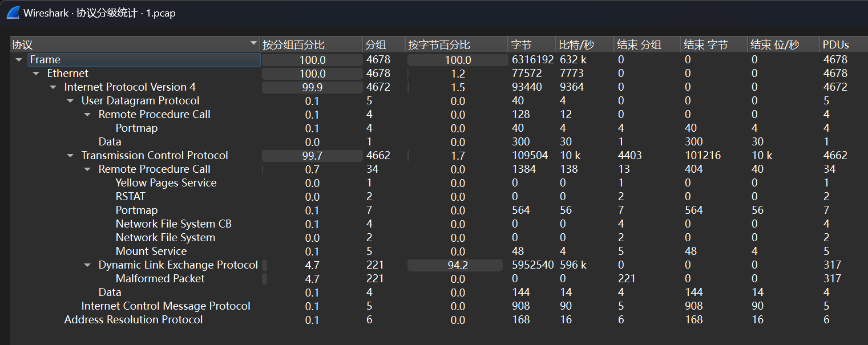
Task: Collapse Internet Protocol Version 4 node
Action: click(x=53, y=87)
